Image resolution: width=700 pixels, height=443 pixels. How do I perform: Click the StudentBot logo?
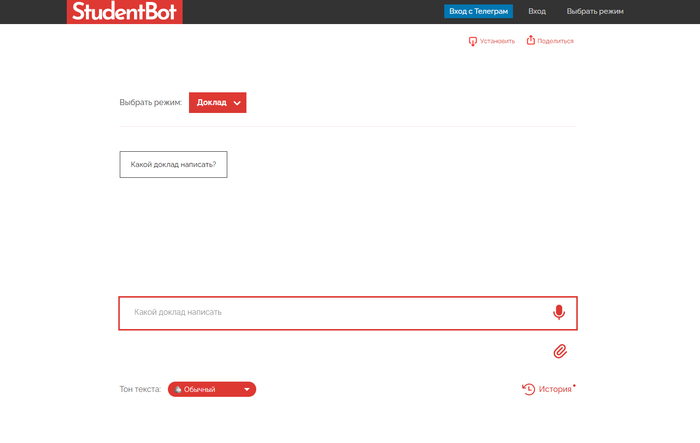click(126, 12)
